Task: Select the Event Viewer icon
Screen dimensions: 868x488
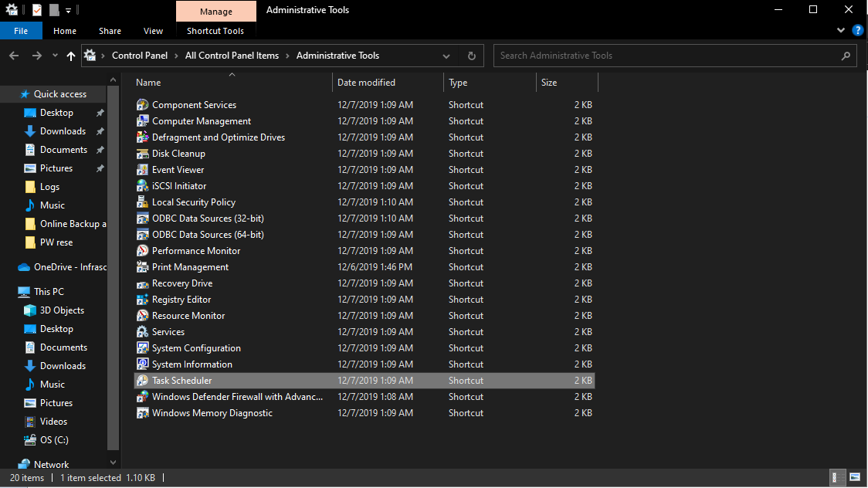Action: tap(142, 169)
